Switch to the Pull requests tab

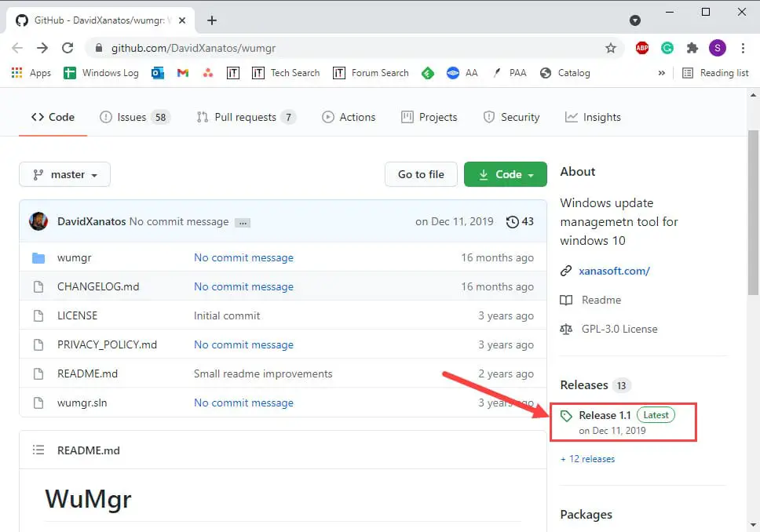(246, 117)
